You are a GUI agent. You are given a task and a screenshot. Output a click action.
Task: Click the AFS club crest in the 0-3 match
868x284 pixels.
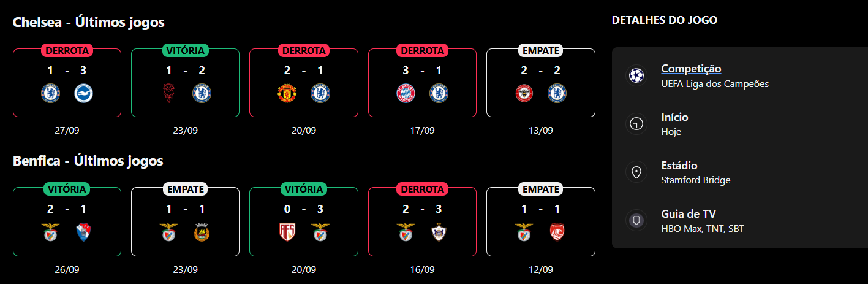click(x=287, y=232)
